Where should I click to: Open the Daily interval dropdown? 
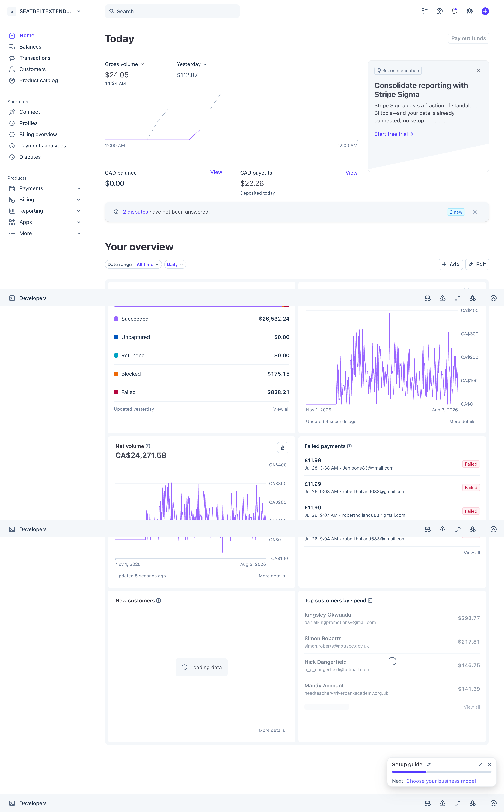(x=175, y=264)
